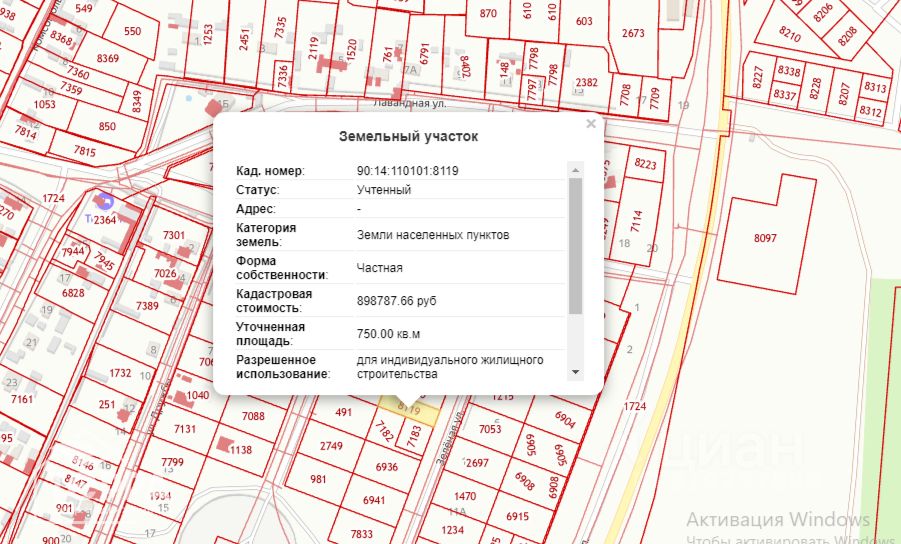Select parcel 7833 on the map
Viewport: 901px width, 544px height.
click(361, 534)
